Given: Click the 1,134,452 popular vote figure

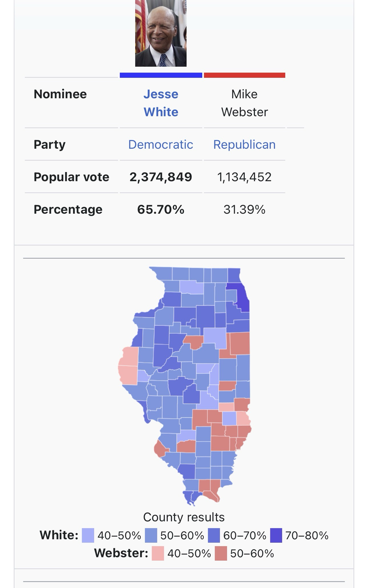Looking at the screenshot, I should coord(244,177).
